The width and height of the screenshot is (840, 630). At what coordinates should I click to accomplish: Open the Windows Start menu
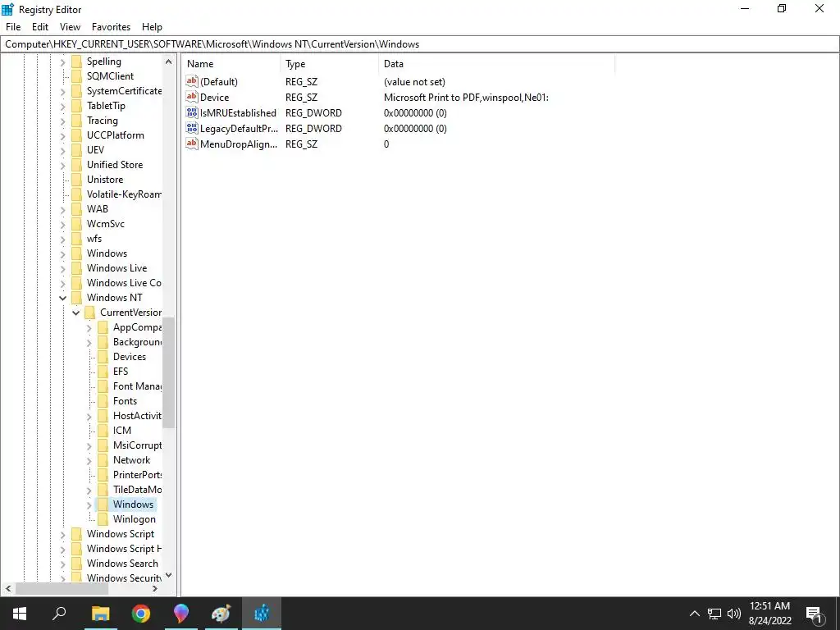20,614
